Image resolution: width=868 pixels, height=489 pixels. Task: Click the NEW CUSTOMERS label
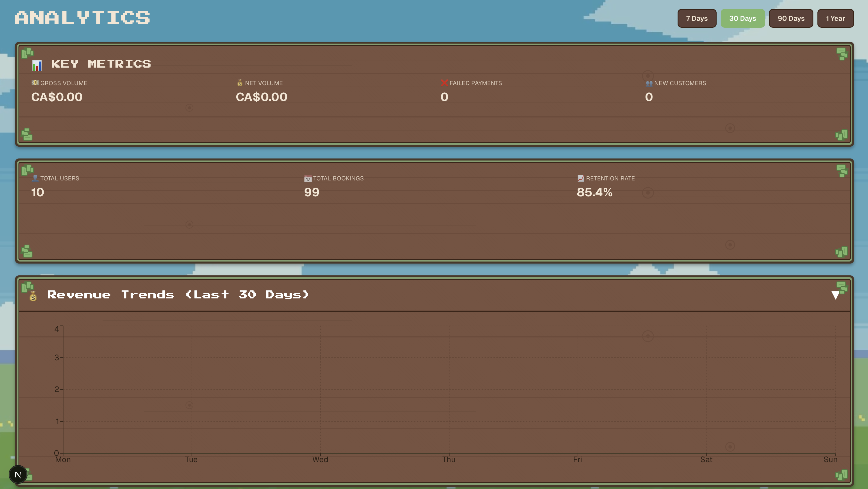coord(680,83)
